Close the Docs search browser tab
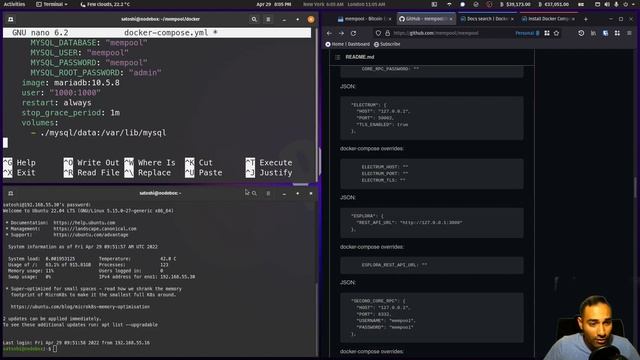Screen dimensions: 640x360 pos(512,19)
